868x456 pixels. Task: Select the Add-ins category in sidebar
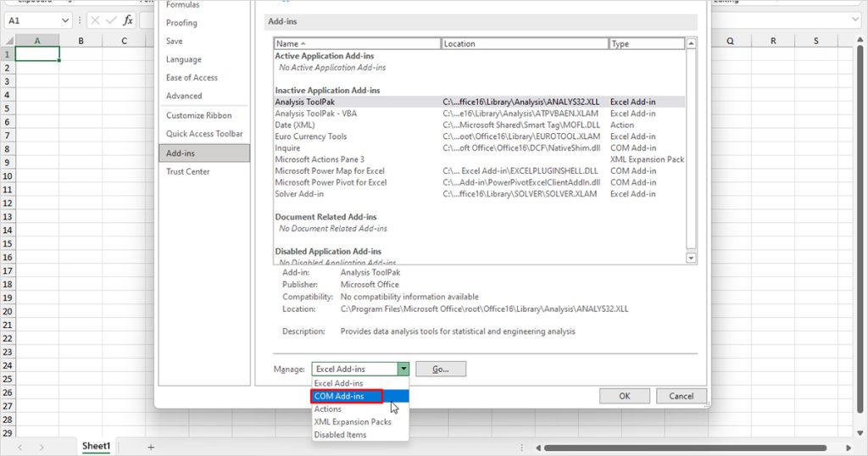click(204, 153)
